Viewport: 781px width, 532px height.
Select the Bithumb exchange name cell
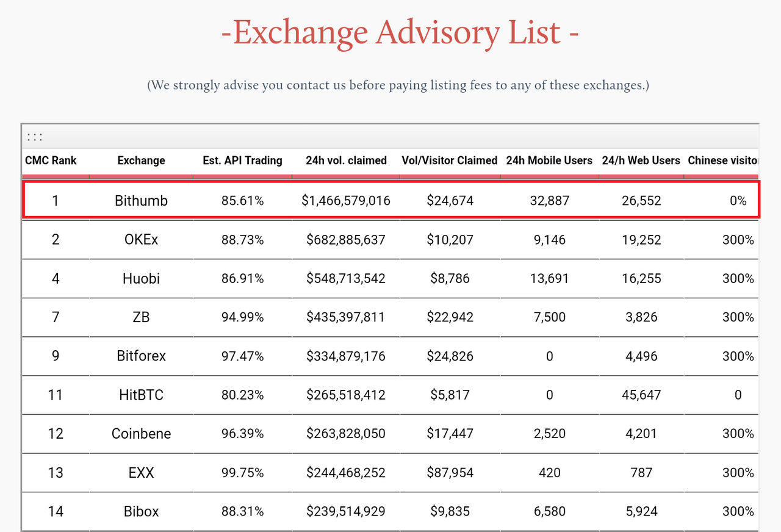[141, 200]
